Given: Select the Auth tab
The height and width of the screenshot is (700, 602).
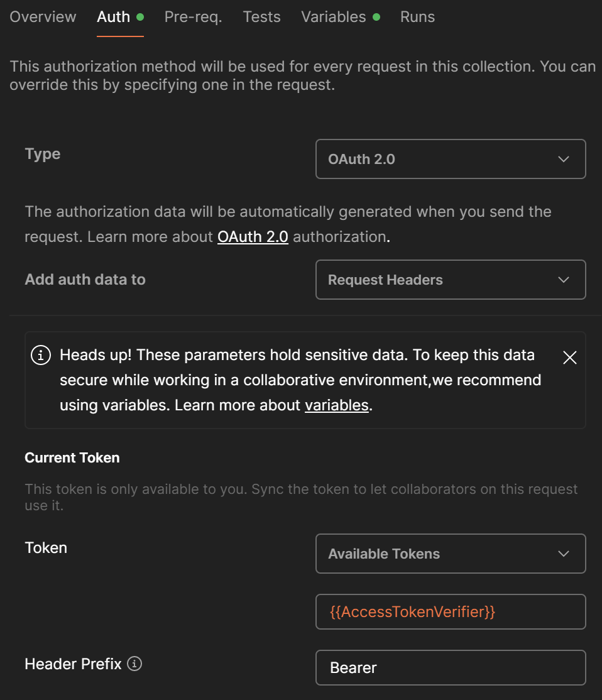Looking at the screenshot, I should tap(114, 17).
